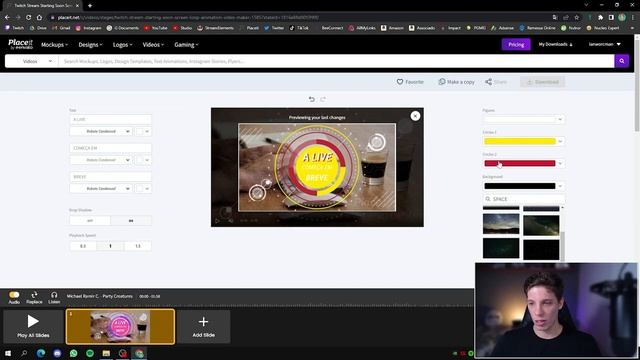Click the purple search magnifier button
640x360 pixels.
coord(622,61)
